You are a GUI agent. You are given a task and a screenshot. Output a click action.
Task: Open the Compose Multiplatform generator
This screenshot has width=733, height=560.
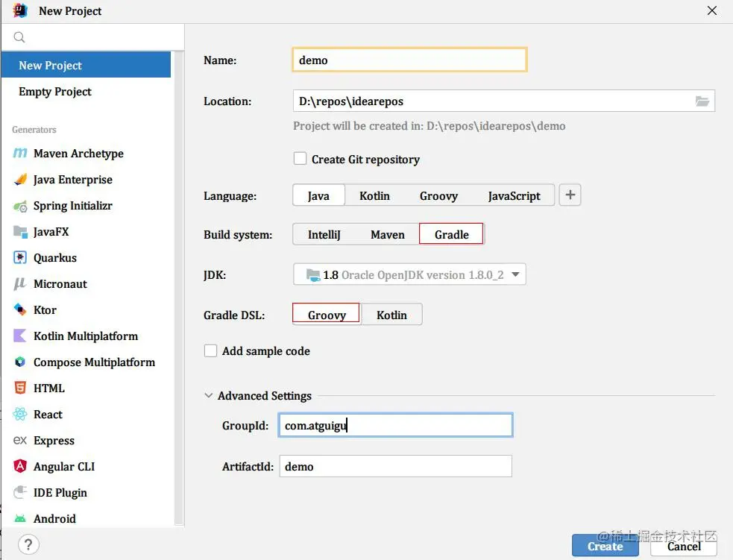(x=94, y=362)
